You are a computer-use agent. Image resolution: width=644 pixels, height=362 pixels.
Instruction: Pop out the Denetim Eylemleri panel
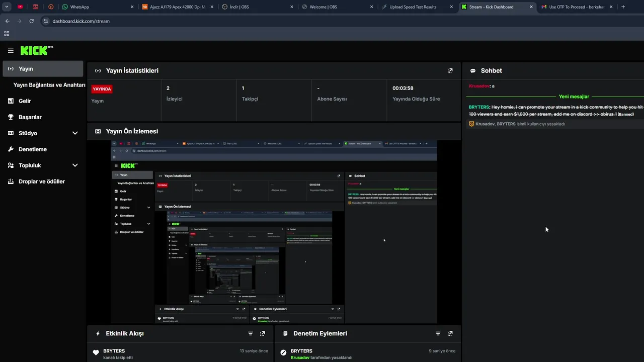(x=450, y=333)
